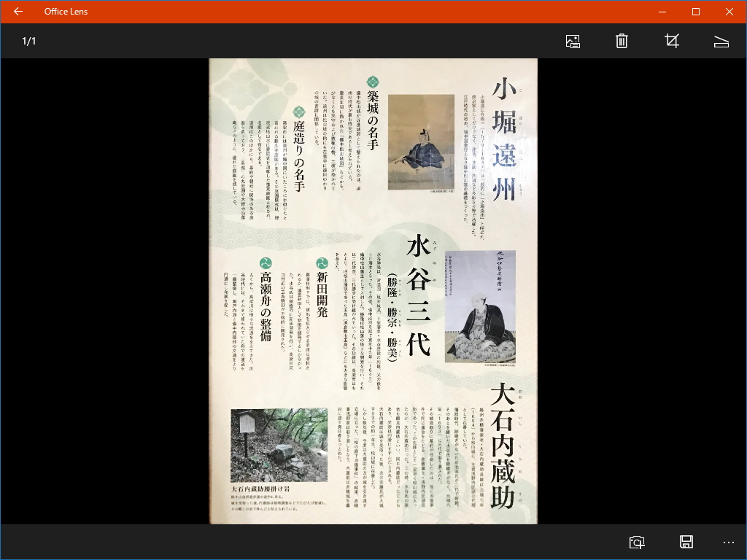Save the scanned document

[x=686, y=542]
